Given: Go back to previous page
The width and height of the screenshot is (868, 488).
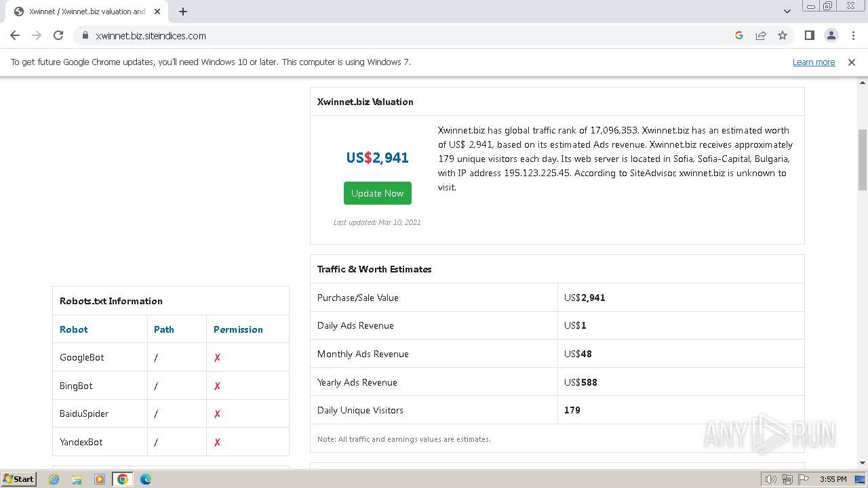Looking at the screenshot, I should (x=15, y=35).
